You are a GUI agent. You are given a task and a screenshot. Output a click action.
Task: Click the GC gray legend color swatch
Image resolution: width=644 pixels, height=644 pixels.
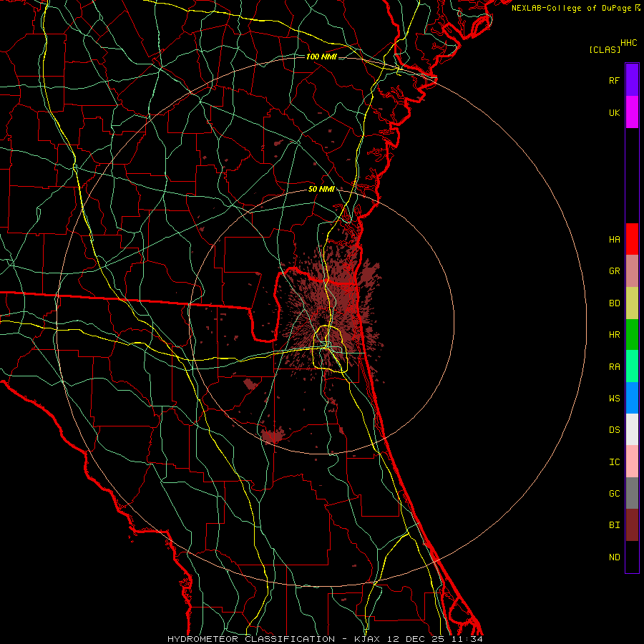pyautogui.click(x=632, y=493)
